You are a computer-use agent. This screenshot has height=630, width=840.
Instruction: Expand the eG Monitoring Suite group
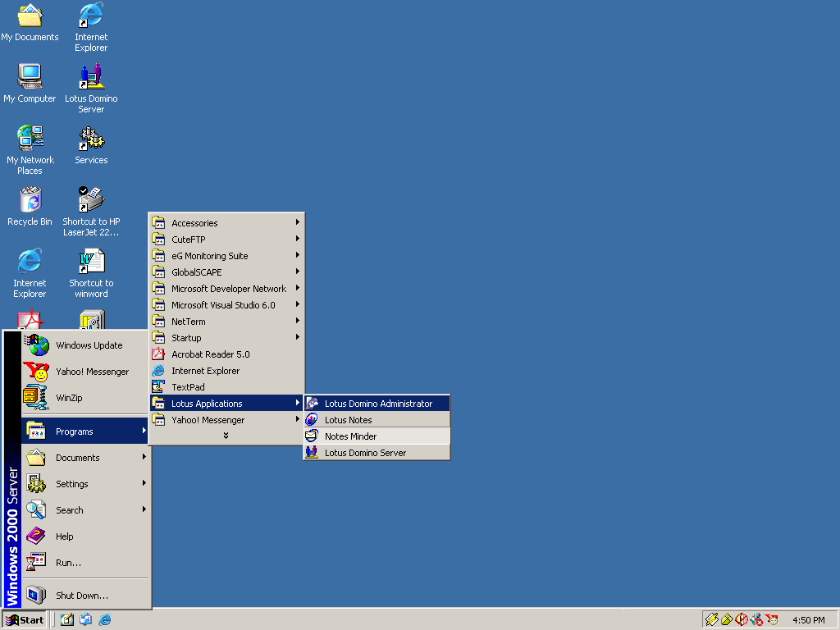click(x=226, y=256)
